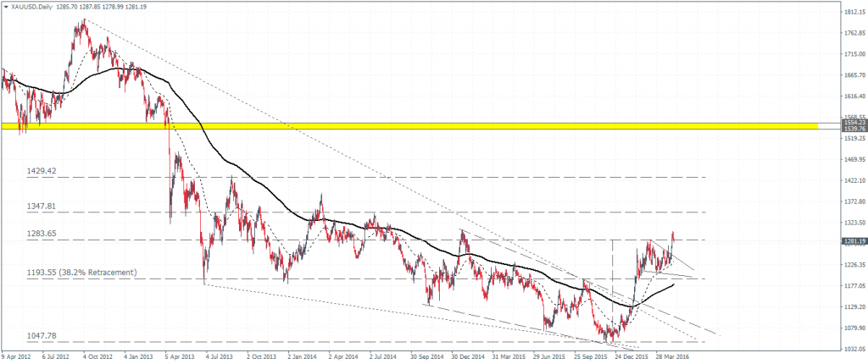Click the 1519.25 price axis value
The height and width of the screenshot is (364, 868).
[854, 138]
